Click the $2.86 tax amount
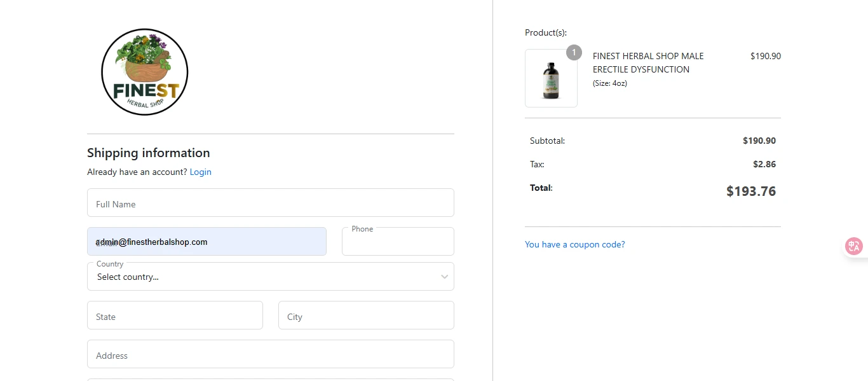The width and height of the screenshot is (868, 381). [x=764, y=164]
